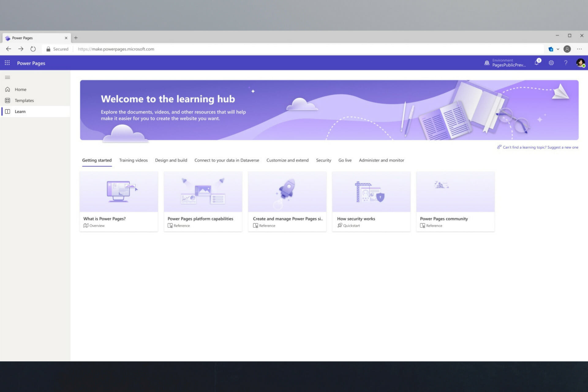This screenshot has width=588, height=392.
Task: Click the Templates grid icon in sidebar
Action: coord(8,100)
